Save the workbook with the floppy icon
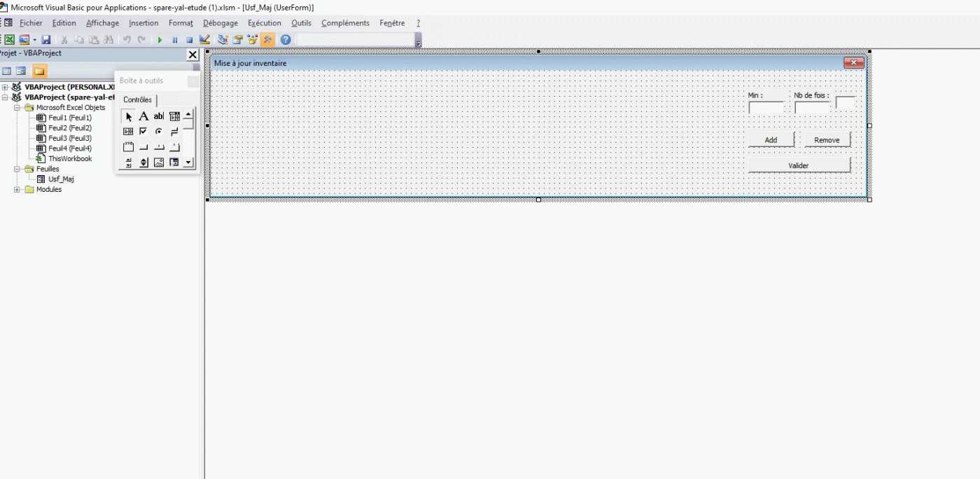 (x=46, y=40)
